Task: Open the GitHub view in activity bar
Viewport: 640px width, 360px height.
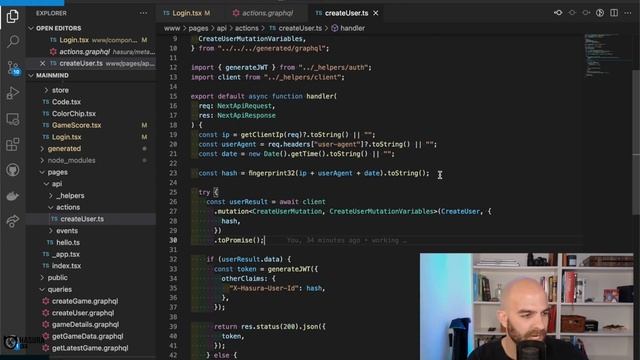Action: (x=13, y=170)
